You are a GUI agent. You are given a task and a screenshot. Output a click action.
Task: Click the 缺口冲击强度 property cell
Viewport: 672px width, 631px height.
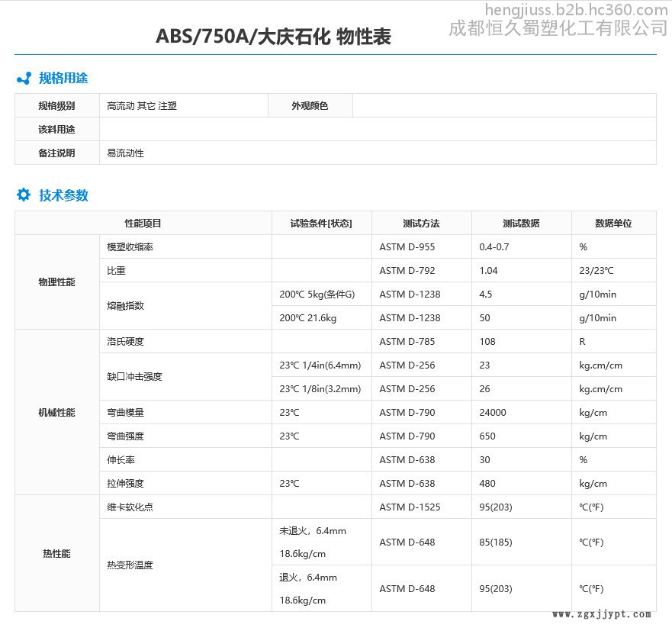185,377
